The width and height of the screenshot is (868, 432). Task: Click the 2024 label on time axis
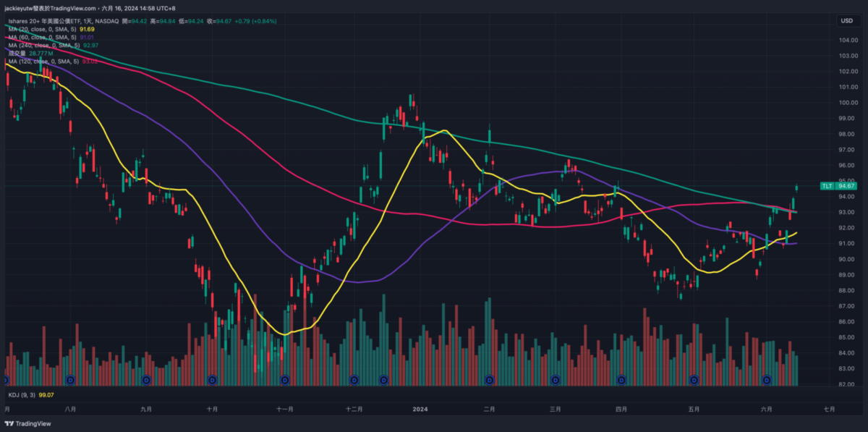[x=420, y=409]
